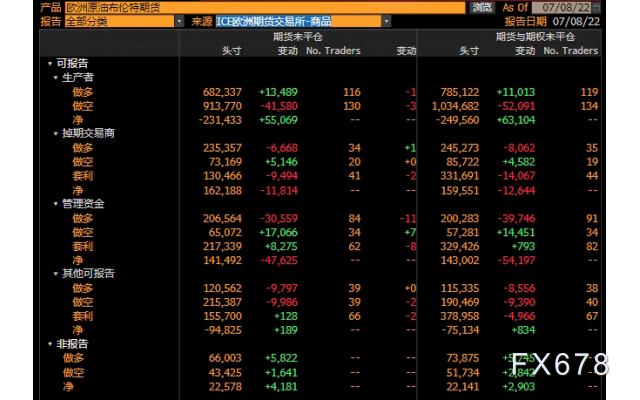Click the 浏览 browse button
This screenshot has height=400, width=640.
click(482, 7)
